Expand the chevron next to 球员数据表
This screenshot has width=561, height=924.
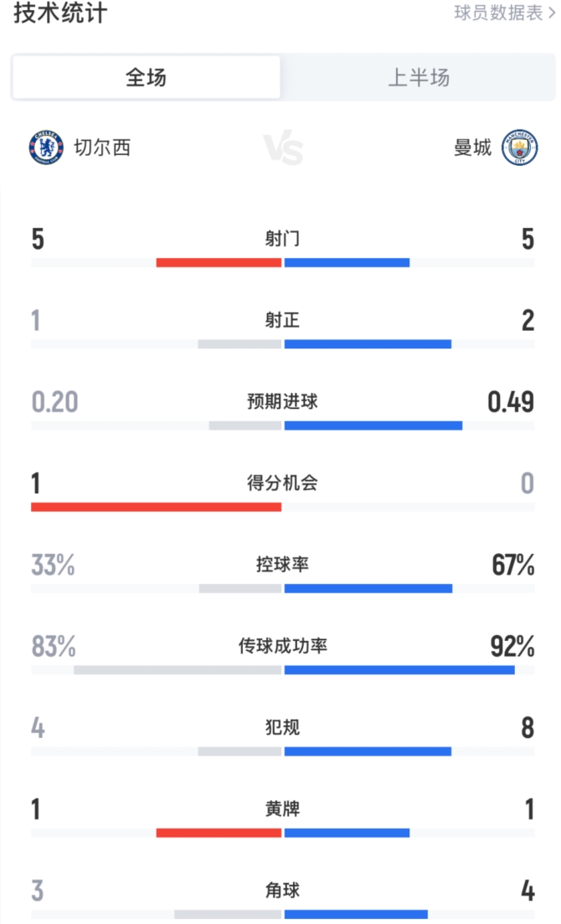[x=550, y=13]
